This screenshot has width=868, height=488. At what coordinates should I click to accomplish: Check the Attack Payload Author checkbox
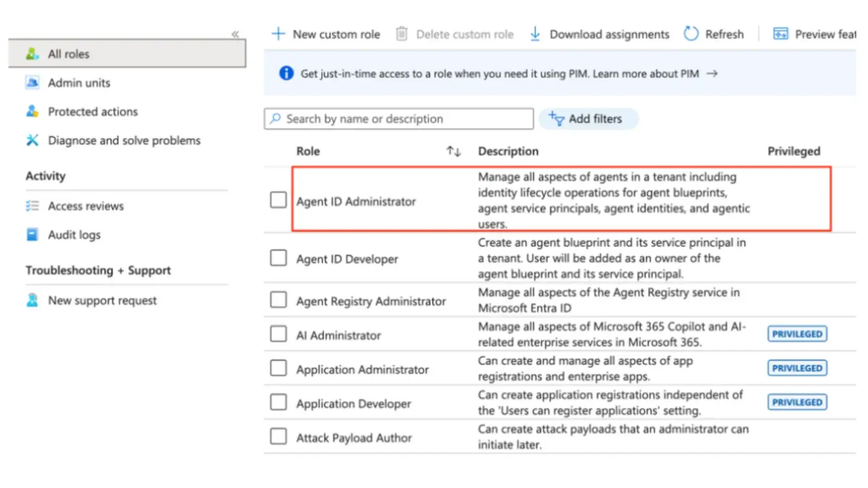[x=278, y=436]
